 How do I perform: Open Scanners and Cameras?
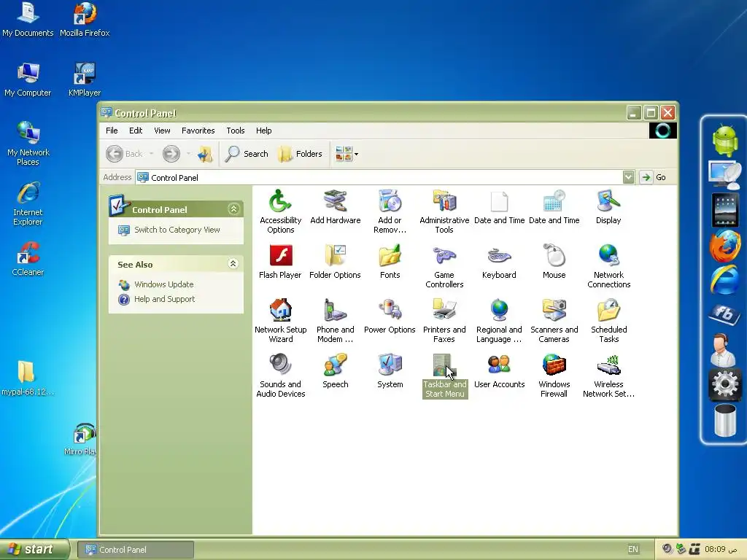554,321
